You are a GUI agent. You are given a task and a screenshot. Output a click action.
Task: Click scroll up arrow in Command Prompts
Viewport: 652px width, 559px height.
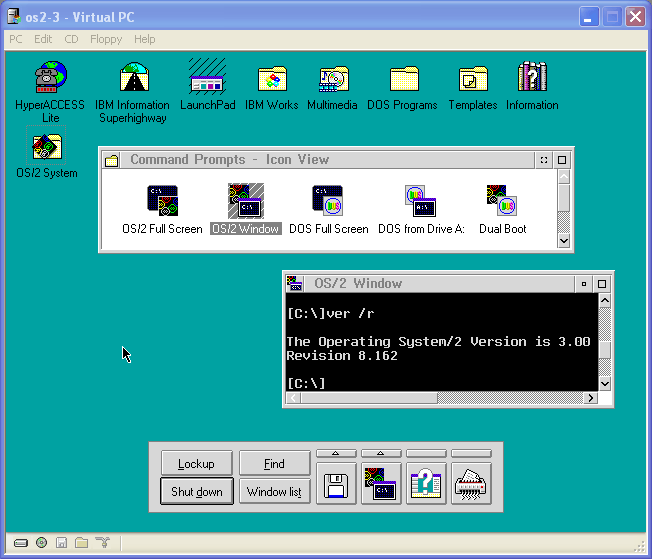pos(564,177)
